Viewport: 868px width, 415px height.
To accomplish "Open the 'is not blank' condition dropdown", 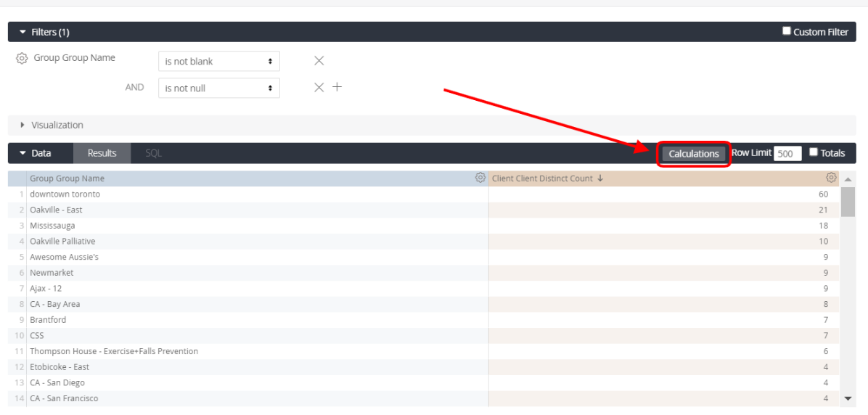I will tap(218, 62).
